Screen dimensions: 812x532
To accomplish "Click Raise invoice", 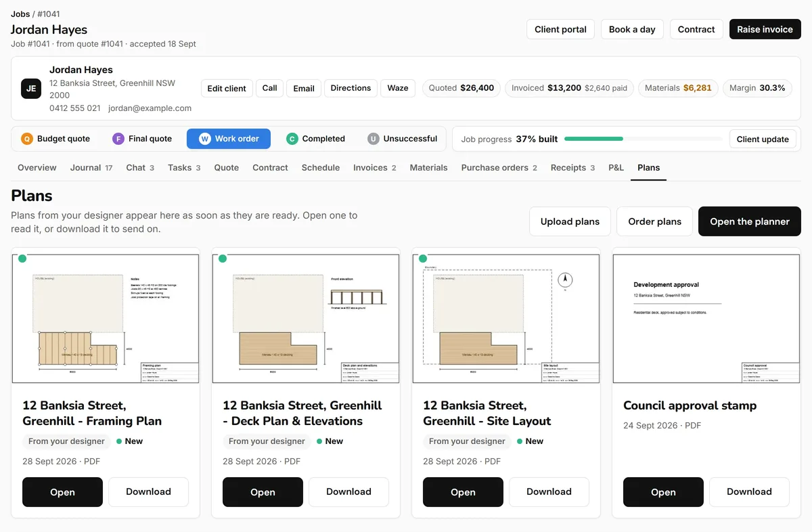I will [x=765, y=29].
